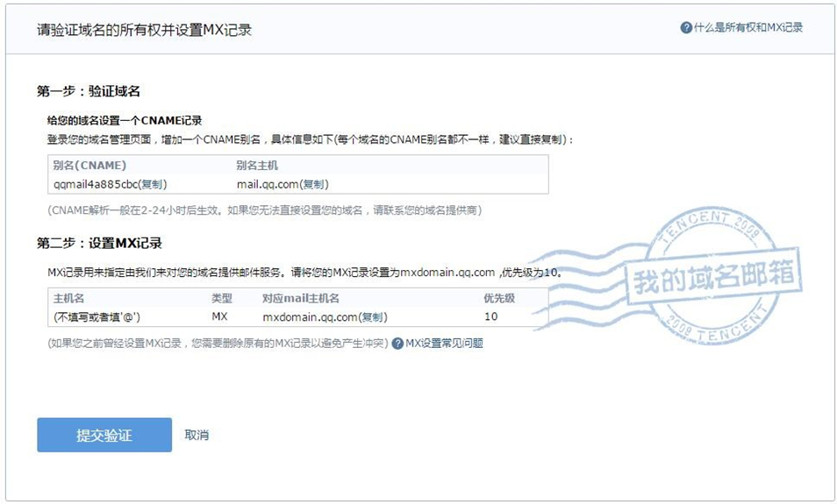Click the 取消 link
Image resolution: width=837 pixels, height=504 pixels.
tap(197, 436)
